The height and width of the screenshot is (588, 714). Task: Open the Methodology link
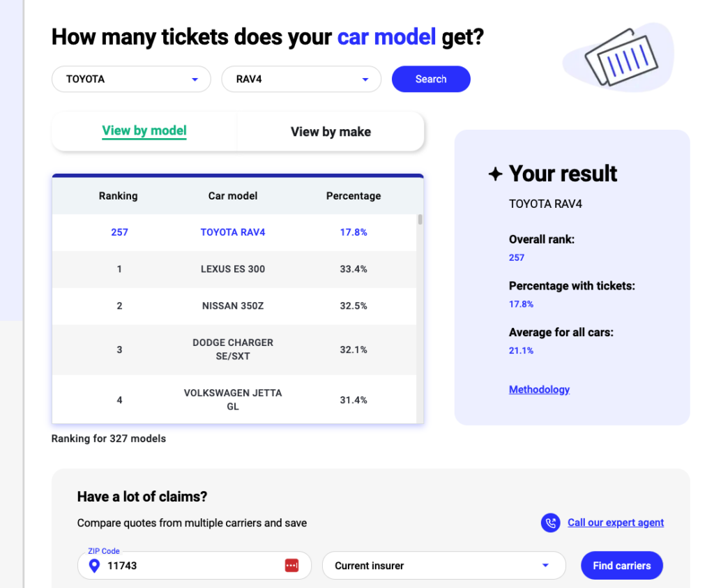539,390
